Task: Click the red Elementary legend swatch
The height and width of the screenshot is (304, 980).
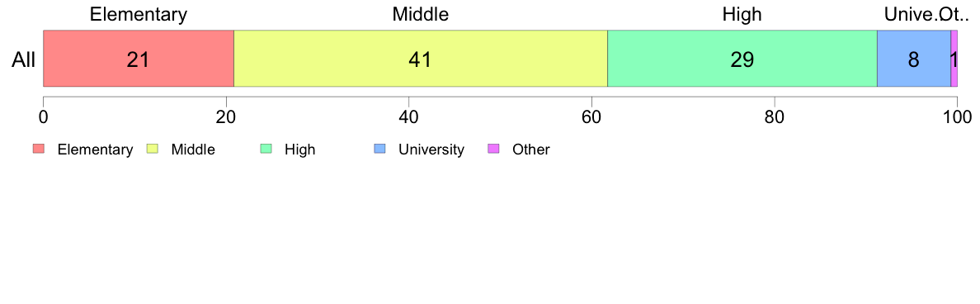Action: (39, 149)
